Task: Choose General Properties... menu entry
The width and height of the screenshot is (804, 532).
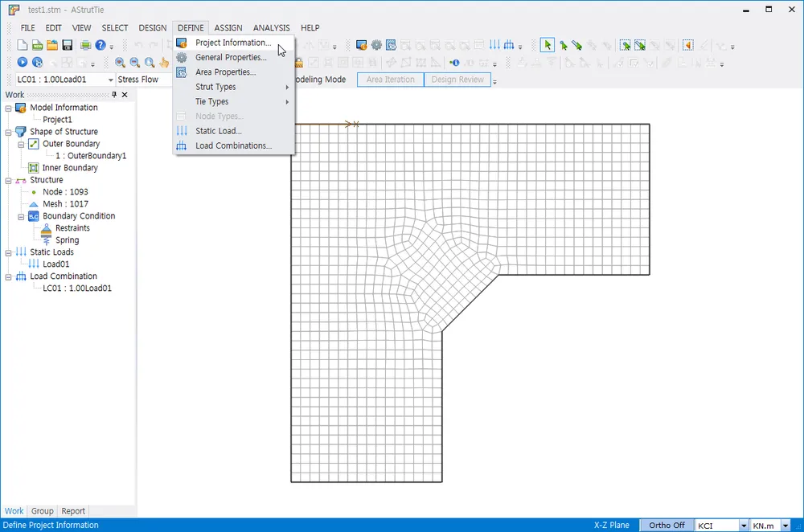Action: tap(234, 57)
